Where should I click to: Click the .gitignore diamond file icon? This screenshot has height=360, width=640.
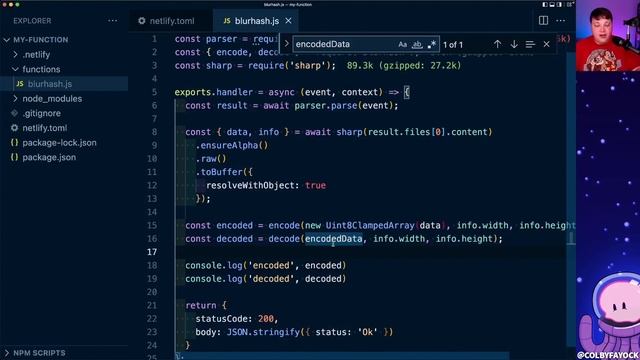click(14, 113)
